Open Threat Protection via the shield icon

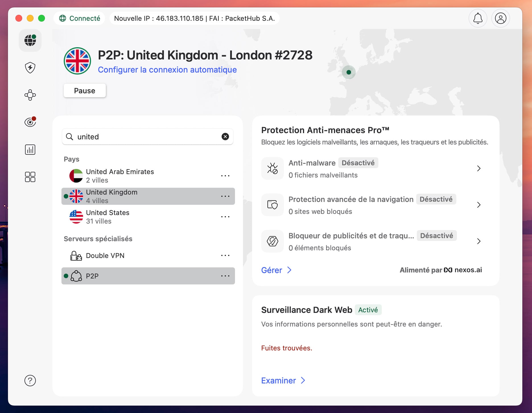pos(30,68)
